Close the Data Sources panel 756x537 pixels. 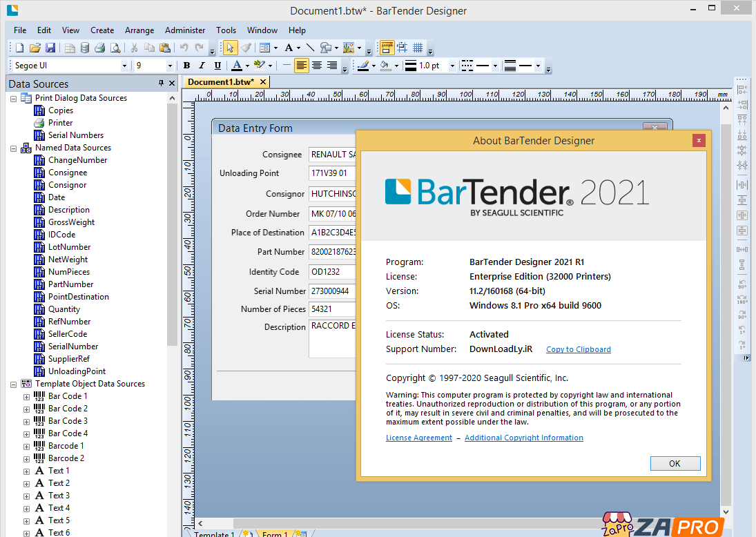coord(172,84)
